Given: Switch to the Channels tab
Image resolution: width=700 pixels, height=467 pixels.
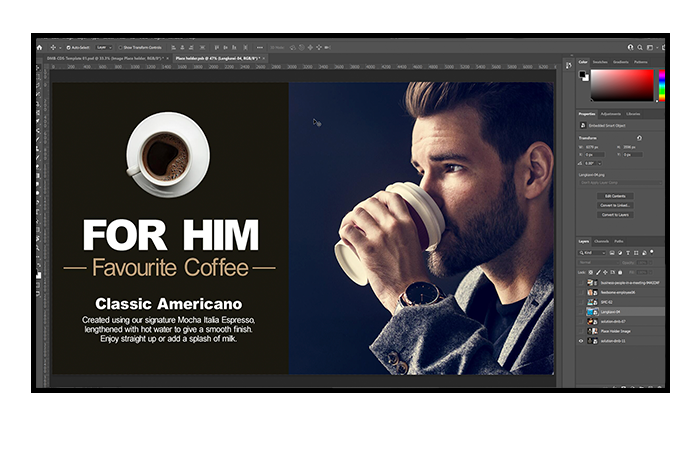Looking at the screenshot, I should [x=601, y=242].
